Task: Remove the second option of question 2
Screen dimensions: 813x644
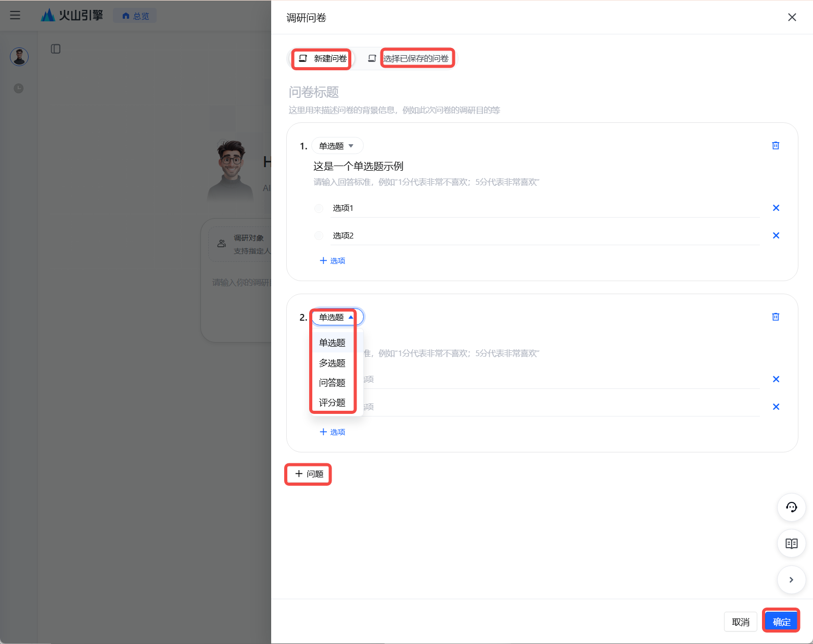Action: [776, 407]
